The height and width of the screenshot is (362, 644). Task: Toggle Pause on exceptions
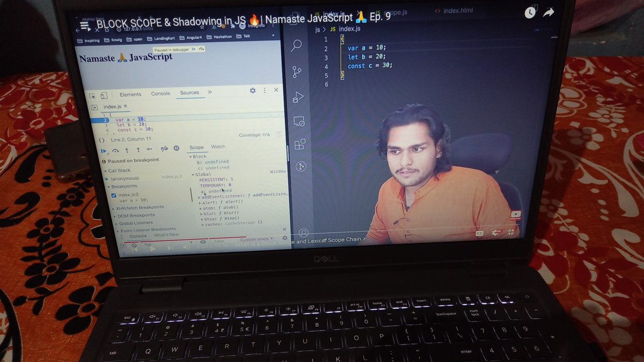(x=176, y=149)
